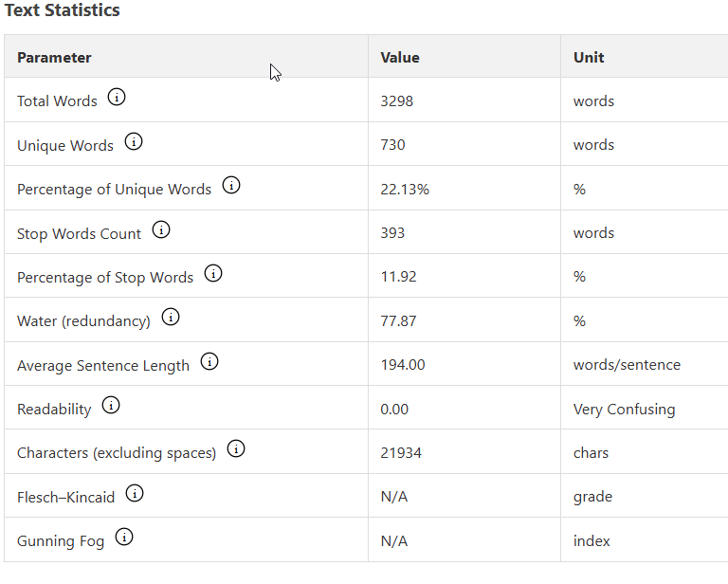Viewport: 728px width, 584px height.
Task: Click info icon for Characters (excluding spaces)
Action: (236, 448)
